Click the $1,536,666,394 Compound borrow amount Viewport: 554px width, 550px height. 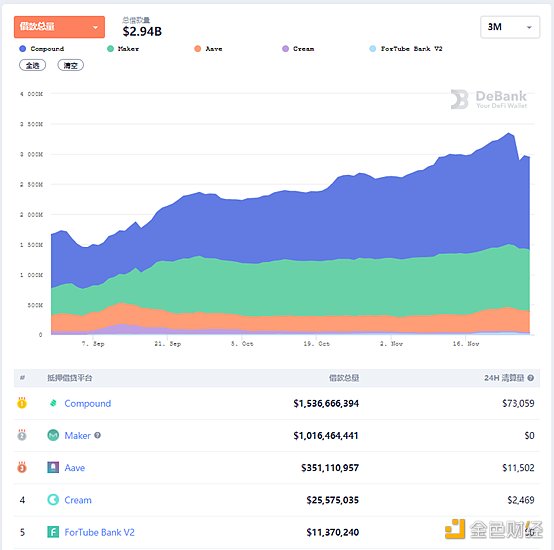(x=326, y=403)
